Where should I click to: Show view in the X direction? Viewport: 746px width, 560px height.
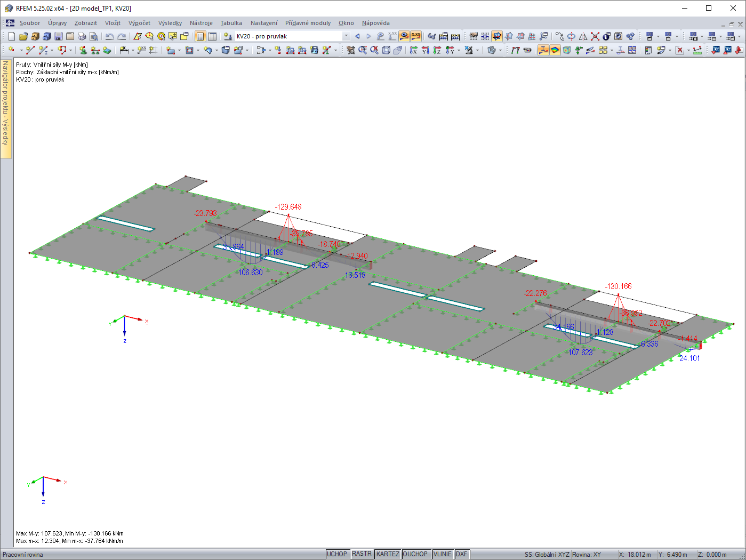click(x=414, y=50)
